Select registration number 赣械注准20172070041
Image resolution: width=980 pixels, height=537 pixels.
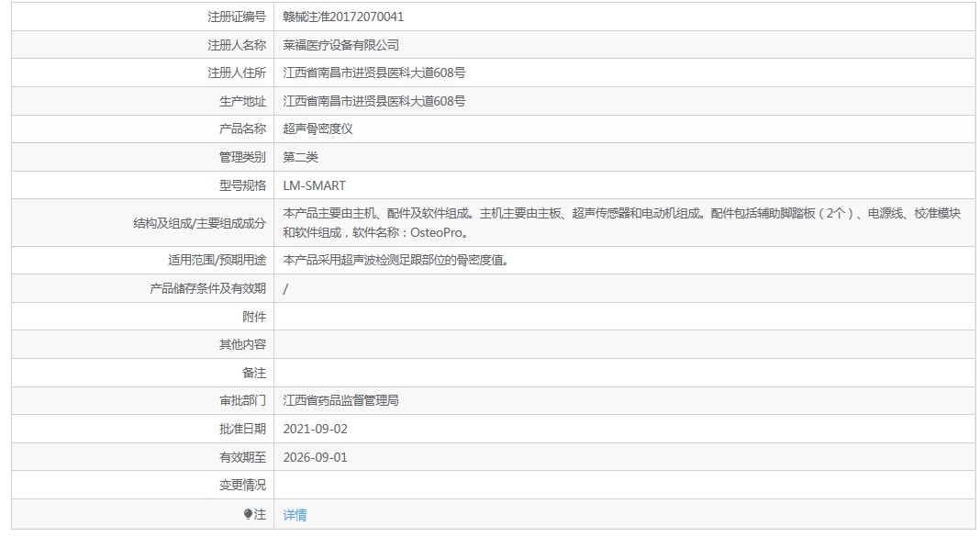pyautogui.click(x=343, y=17)
